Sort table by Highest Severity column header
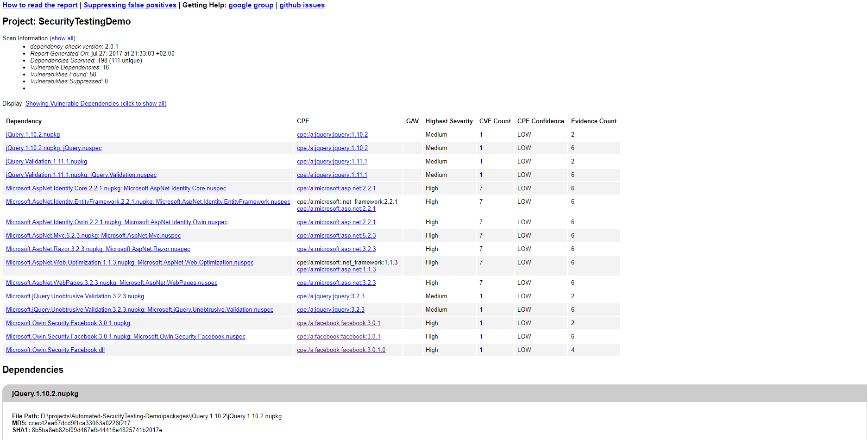The height and width of the screenshot is (440, 868). [x=449, y=121]
